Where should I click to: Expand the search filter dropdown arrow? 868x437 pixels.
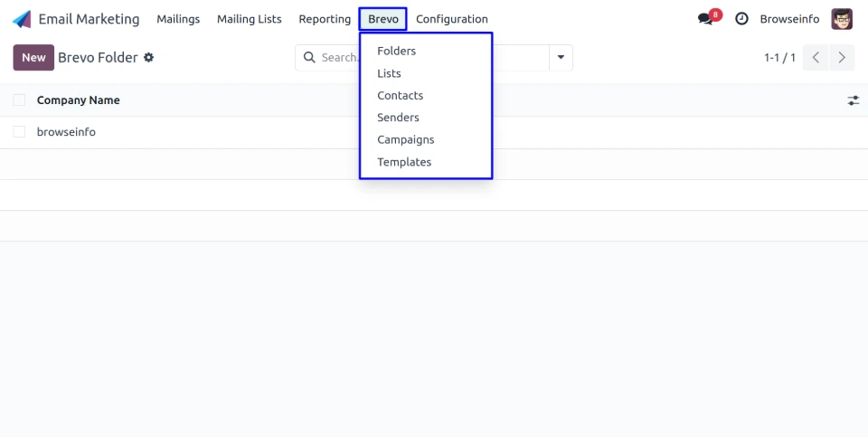(561, 58)
